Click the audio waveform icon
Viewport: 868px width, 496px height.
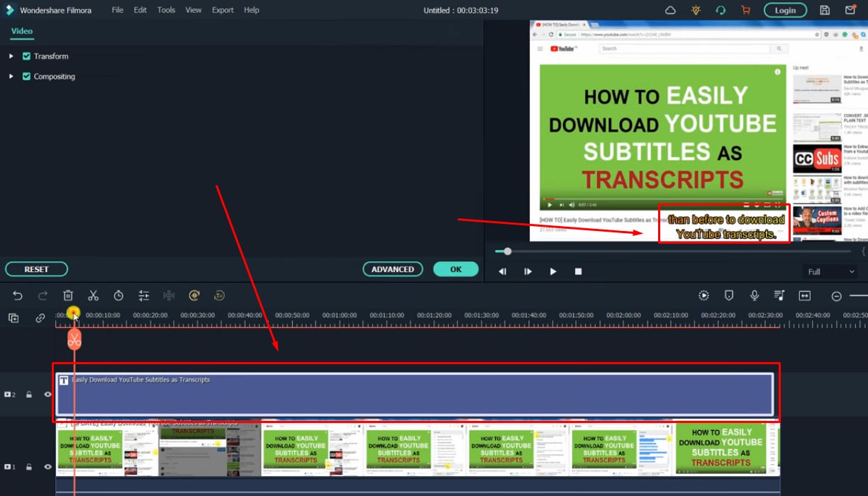click(x=169, y=295)
